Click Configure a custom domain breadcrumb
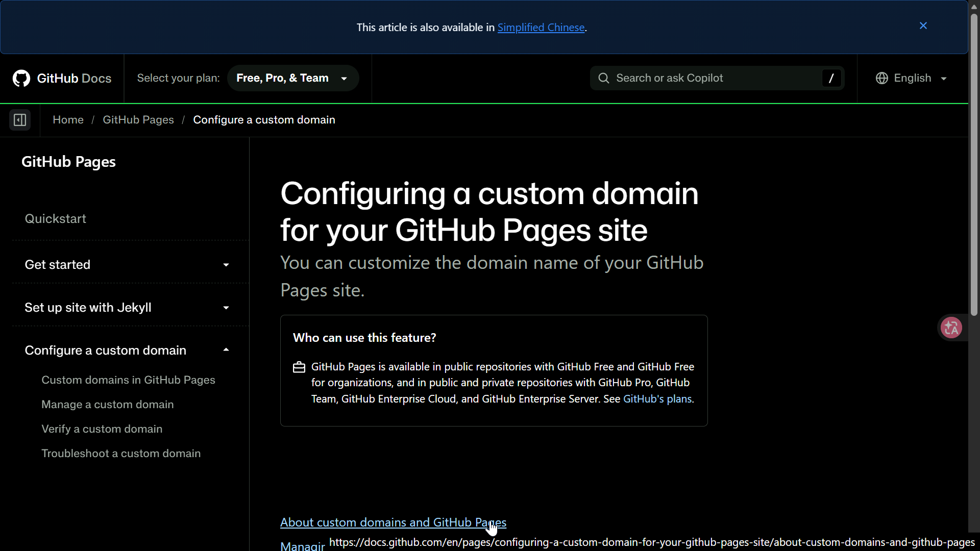Viewport: 980px width, 551px height. 264,120
